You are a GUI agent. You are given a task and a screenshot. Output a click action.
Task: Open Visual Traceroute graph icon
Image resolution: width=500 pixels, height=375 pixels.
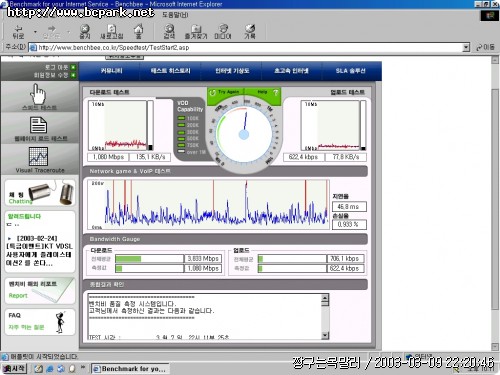click(38, 156)
